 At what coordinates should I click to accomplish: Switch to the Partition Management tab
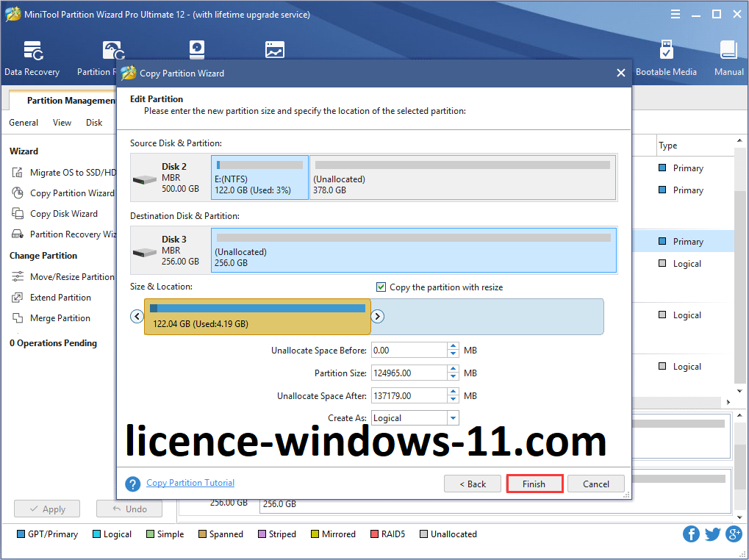tap(71, 101)
